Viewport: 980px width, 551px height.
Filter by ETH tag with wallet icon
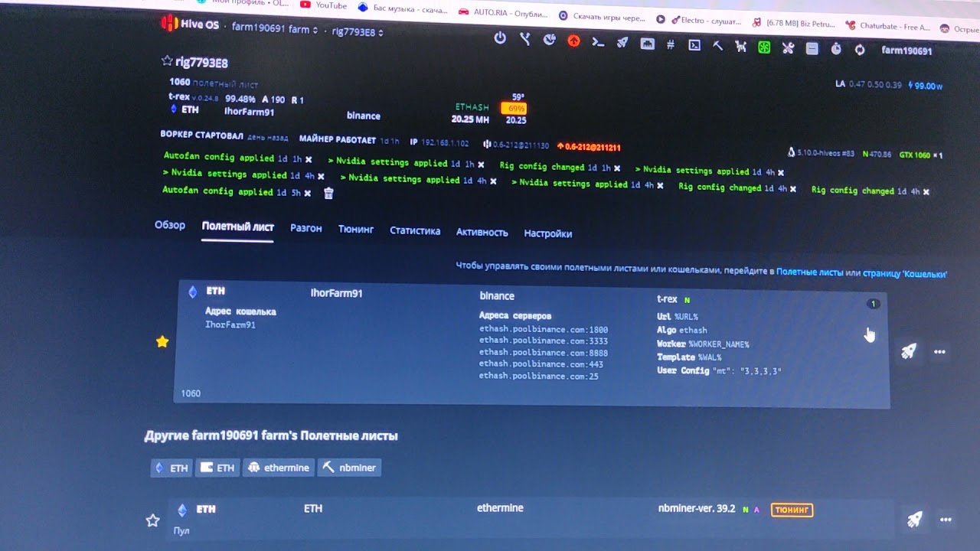[217, 468]
